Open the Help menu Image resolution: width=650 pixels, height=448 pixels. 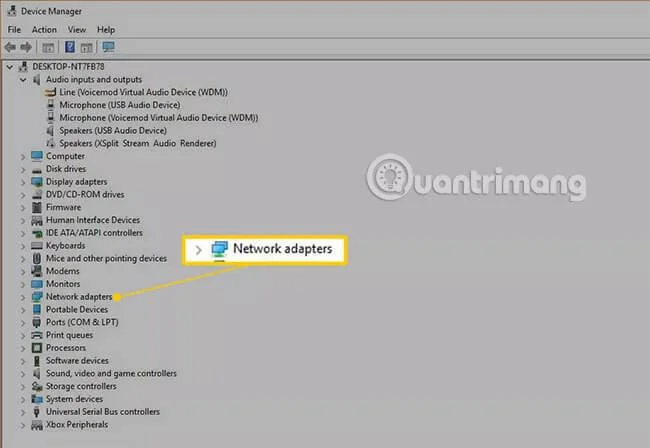[x=106, y=30]
